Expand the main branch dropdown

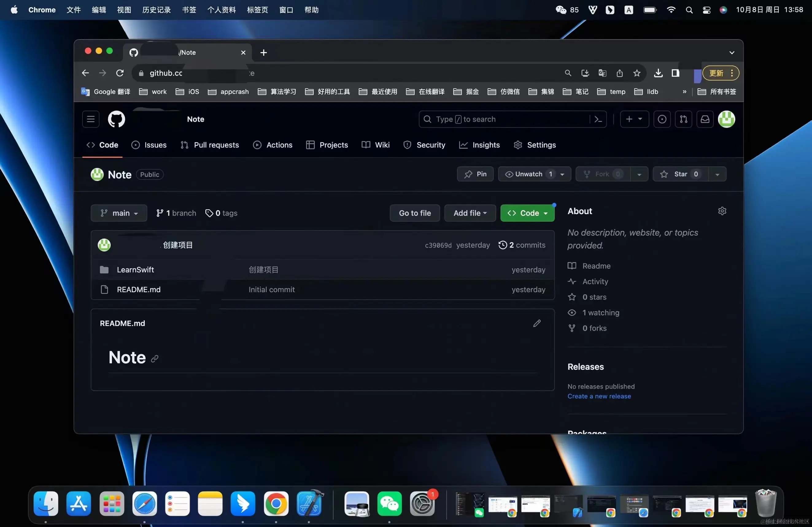(119, 213)
